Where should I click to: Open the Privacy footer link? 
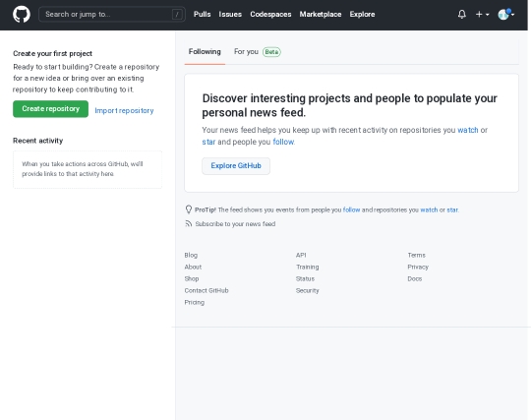click(x=418, y=267)
